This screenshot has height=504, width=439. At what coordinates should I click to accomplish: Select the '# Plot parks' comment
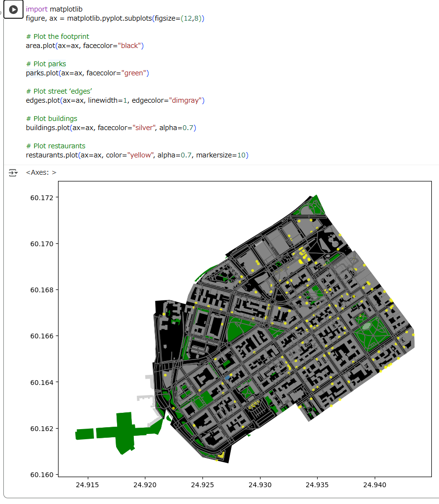46,64
